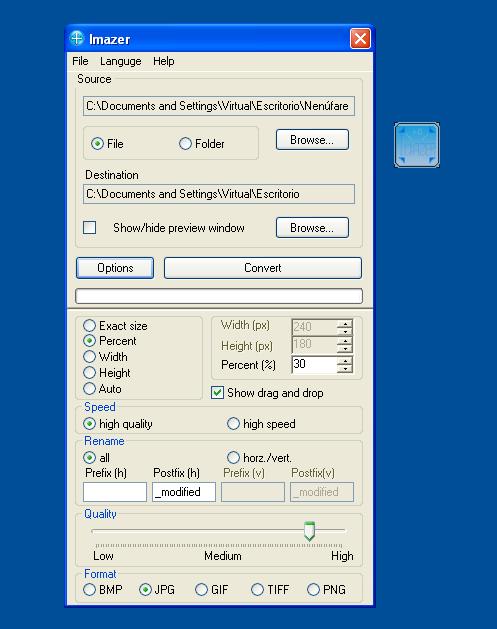This screenshot has height=629, width=497.
Task: Click the Postfix(v) _modified field
Action: tap(322, 492)
